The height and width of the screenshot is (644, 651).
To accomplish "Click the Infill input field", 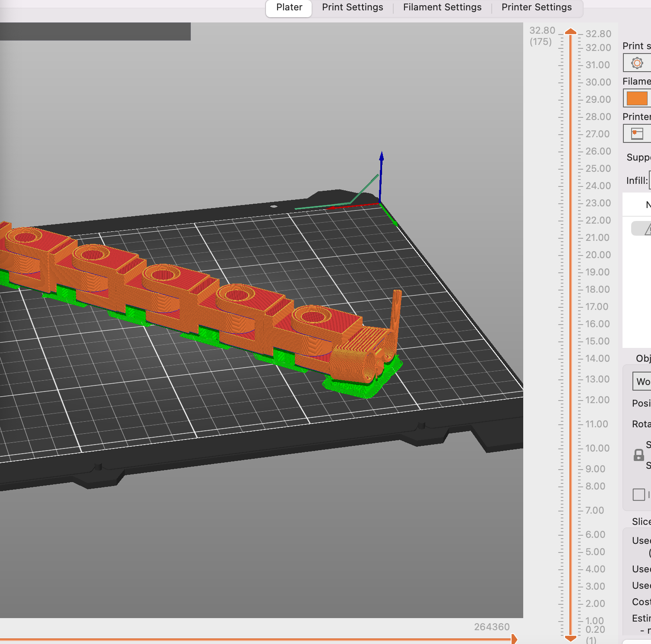I will coord(650,180).
